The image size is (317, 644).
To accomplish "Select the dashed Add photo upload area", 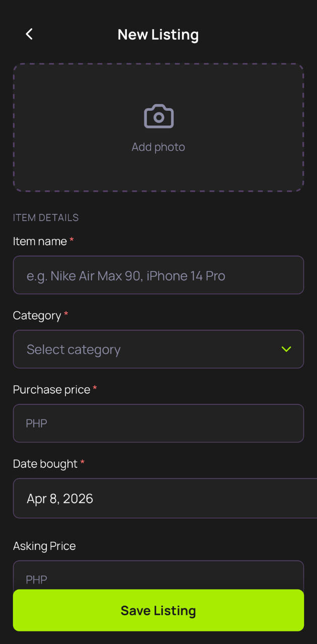I will (x=158, y=127).
